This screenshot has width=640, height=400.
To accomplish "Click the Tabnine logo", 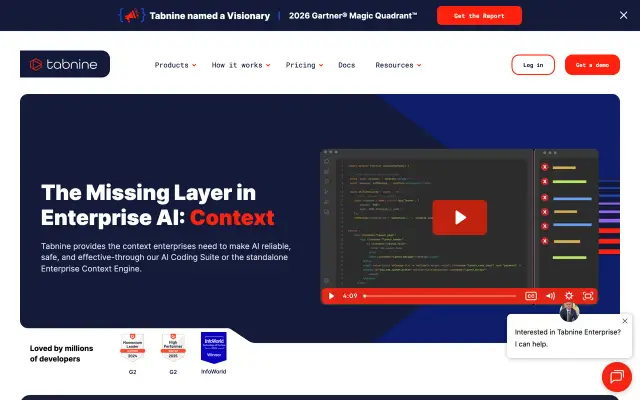I will pyautogui.click(x=64, y=64).
